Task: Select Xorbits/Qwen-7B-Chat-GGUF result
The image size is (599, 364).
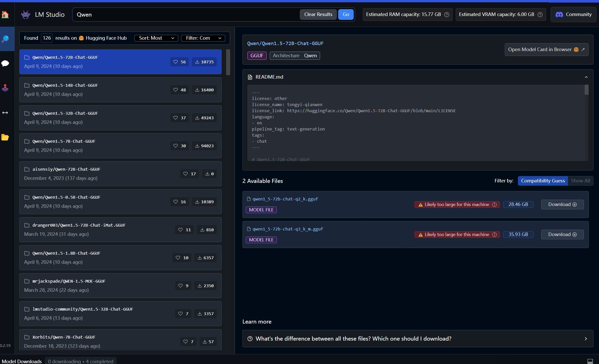Action: point(120,340)
